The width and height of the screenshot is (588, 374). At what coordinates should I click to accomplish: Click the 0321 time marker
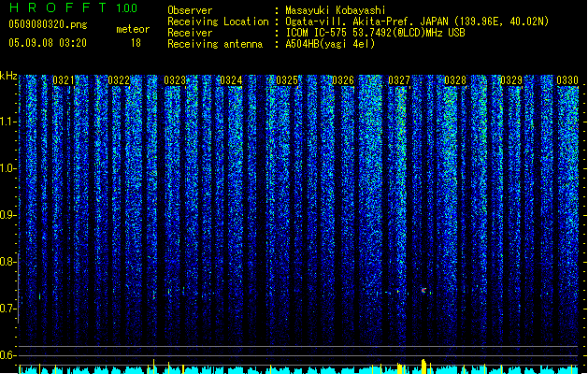pyautogui.click(x=64, y=80)
